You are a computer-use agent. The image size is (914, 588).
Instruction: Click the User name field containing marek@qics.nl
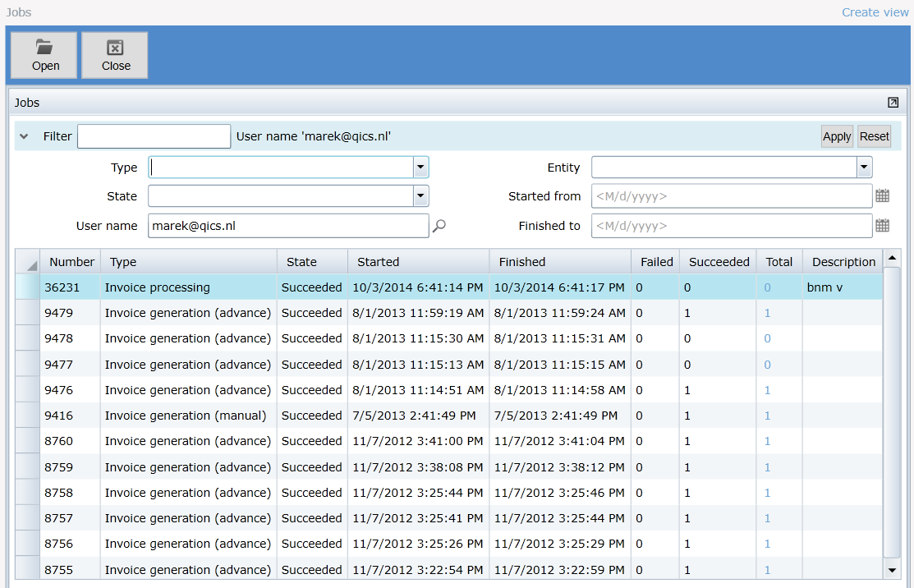coord(288,226)
